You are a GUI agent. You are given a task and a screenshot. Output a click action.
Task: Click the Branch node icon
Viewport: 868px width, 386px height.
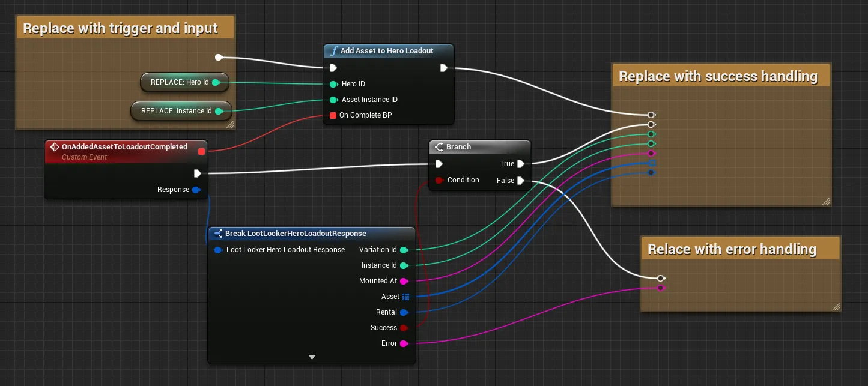click(439, 147)
